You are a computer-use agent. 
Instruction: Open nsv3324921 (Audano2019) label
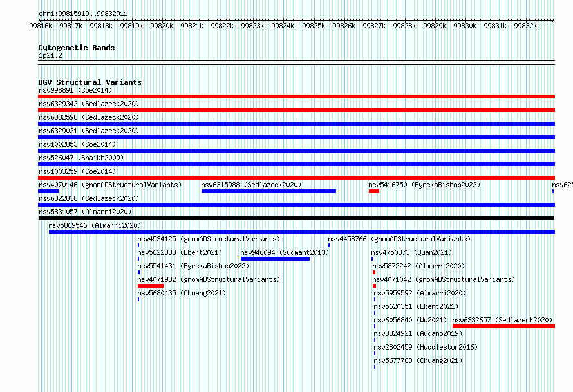pyautogui.click(x=418, y=333)
